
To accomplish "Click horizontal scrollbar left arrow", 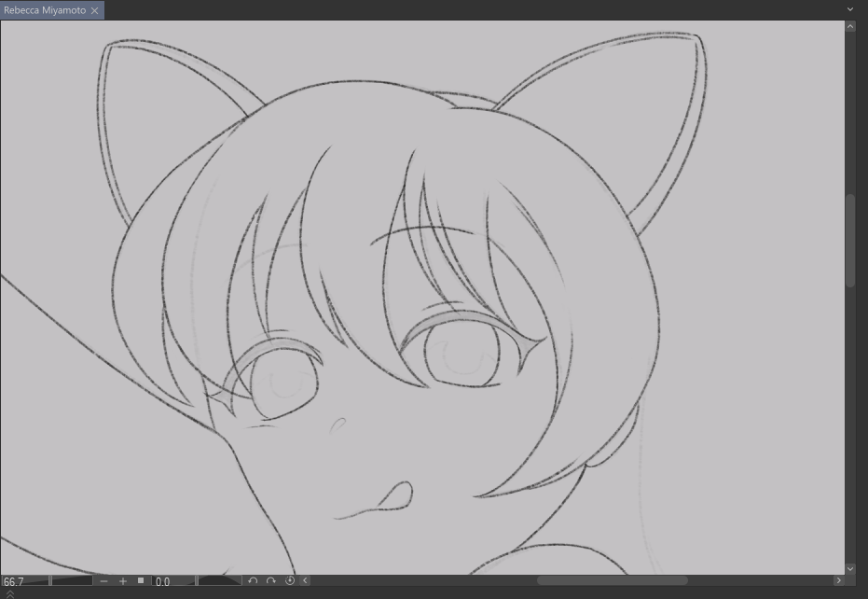I will pyautogui.click(x=305, y=580).
